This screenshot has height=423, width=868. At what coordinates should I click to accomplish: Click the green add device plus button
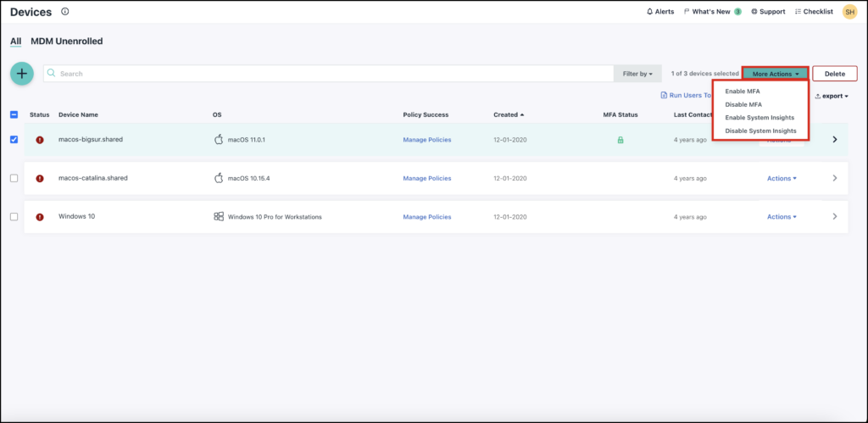[x=22, y=74]
